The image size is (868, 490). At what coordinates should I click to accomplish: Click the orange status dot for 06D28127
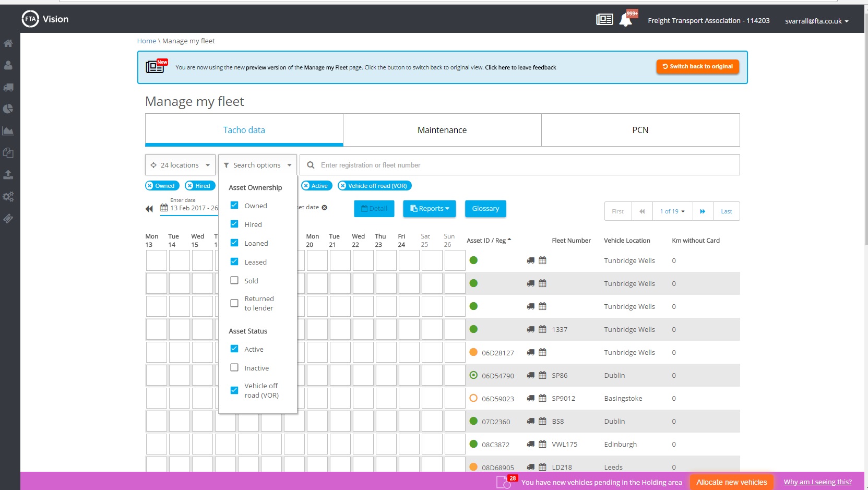(473, 352)
